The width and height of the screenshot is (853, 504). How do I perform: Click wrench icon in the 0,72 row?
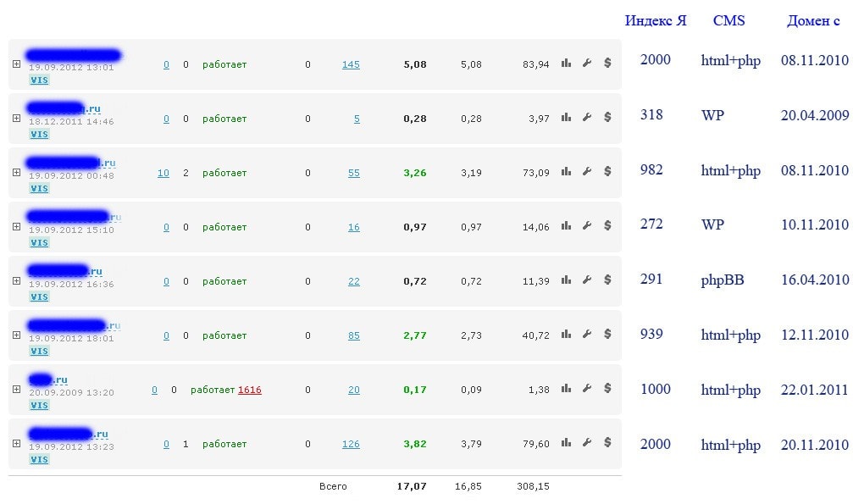pos(586,280)
